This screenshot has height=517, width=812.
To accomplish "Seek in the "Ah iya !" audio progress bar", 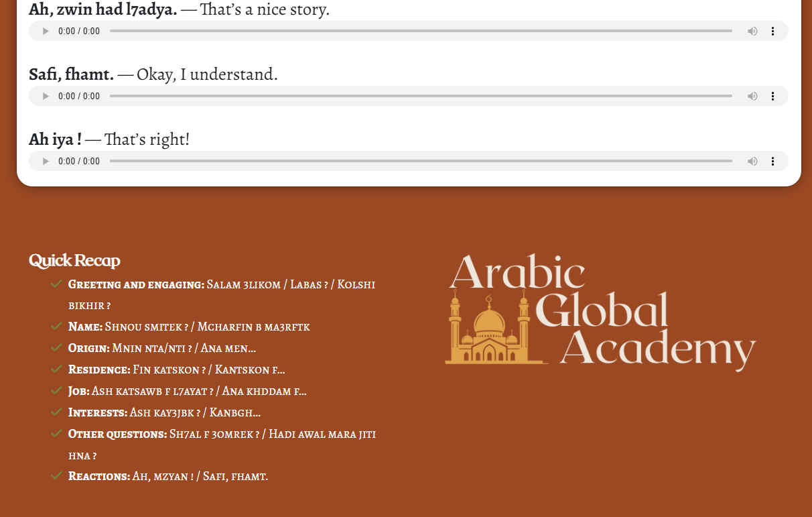I will (421, 161).
